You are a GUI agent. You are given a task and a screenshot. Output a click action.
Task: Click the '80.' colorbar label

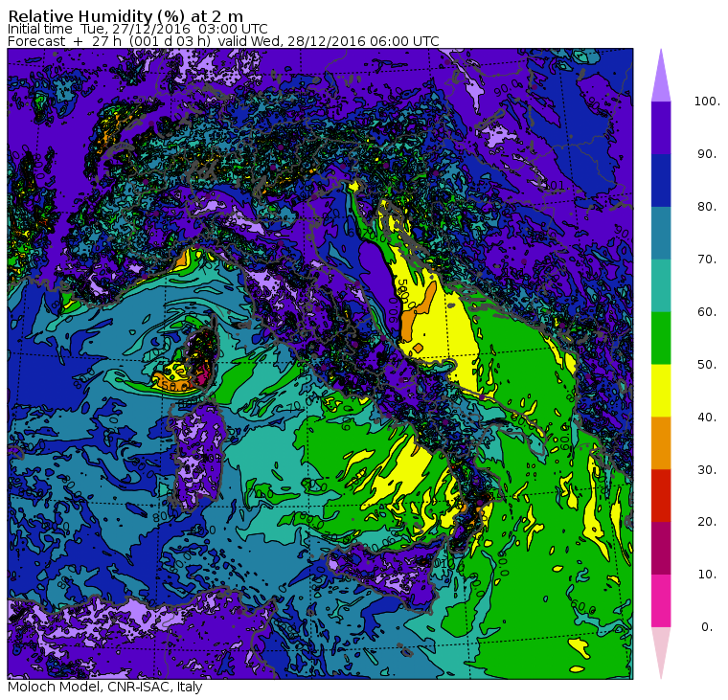[x=707, y=207]
